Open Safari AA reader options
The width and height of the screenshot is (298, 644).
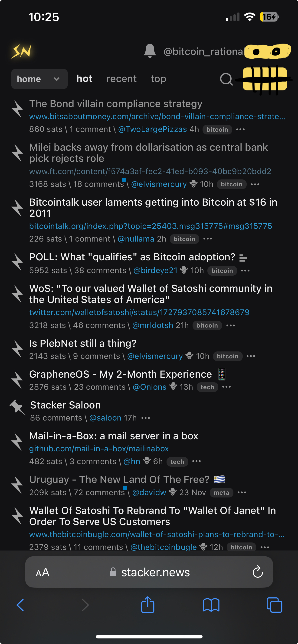coord(43,572)
